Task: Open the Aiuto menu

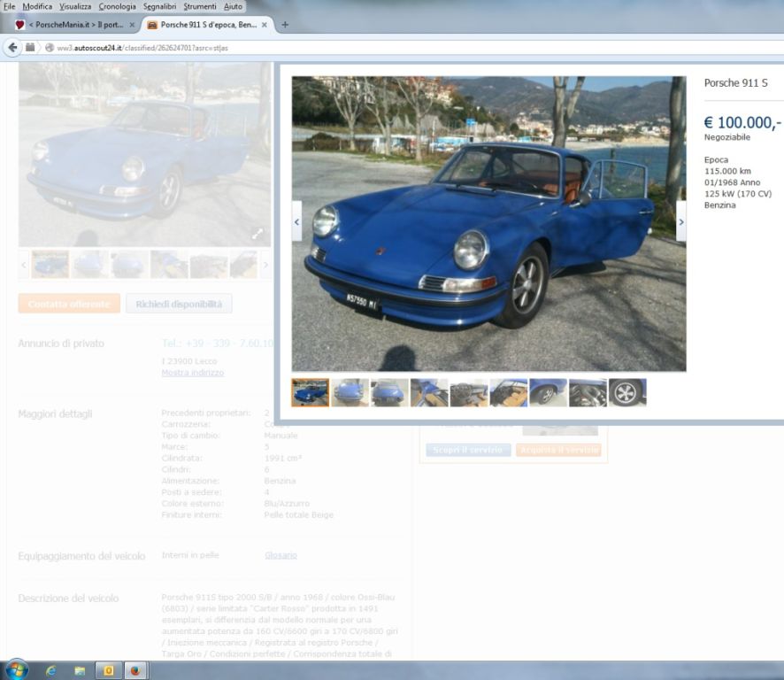Action: click(x=233, y=6)
